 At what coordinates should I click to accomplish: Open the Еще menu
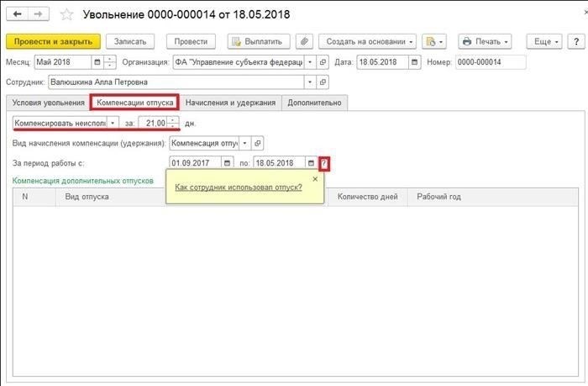point(543,41)
